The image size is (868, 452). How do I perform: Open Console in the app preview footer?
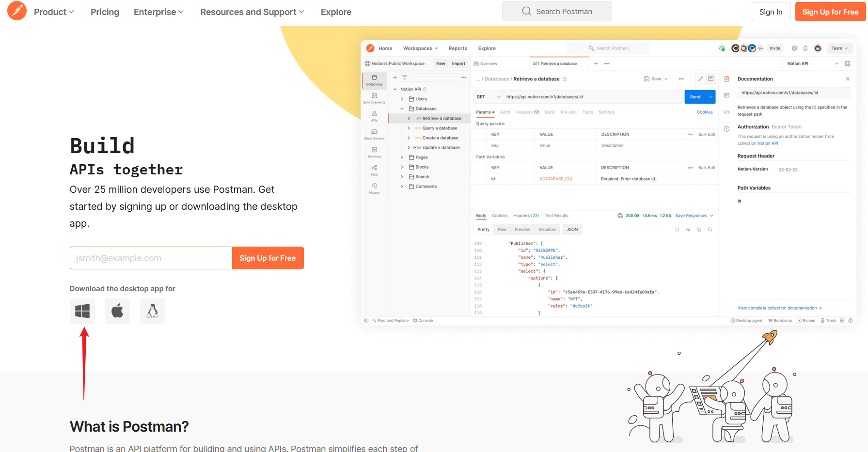pyautogui.click(x=423, y=321)
